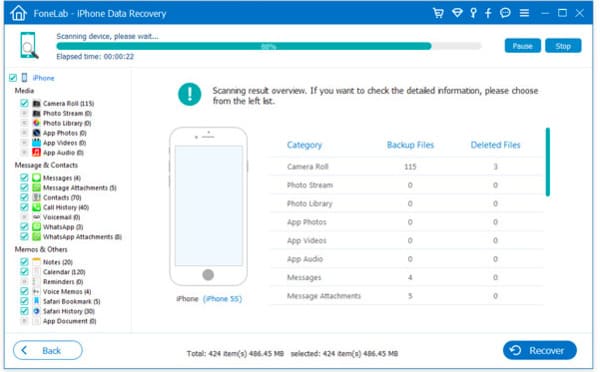Click the Wi-Fi shaped icon in title bar

point(457,13)
